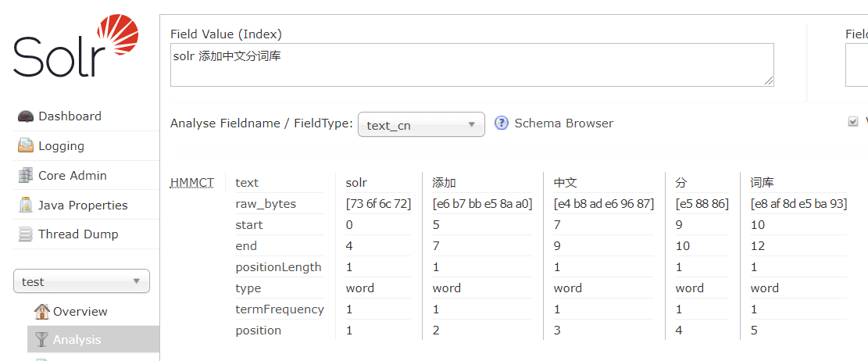Click the '词库' token text cell
The width and height of the screenshot is (868, 361).
tap(763, 182)
